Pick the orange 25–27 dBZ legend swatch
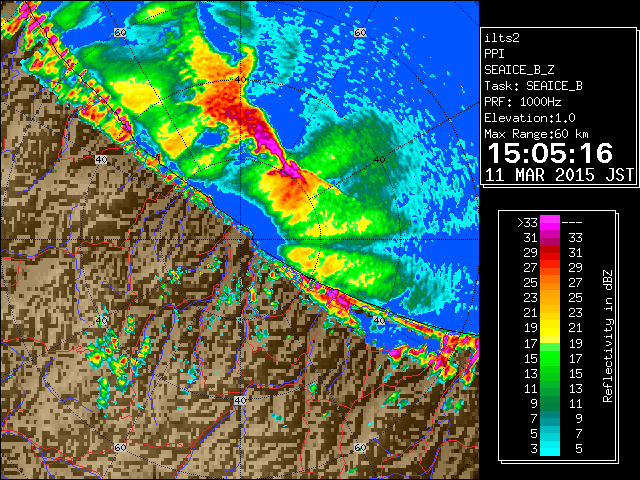The width and height of the screenshot is (640, 480). (x=550, y=283)
